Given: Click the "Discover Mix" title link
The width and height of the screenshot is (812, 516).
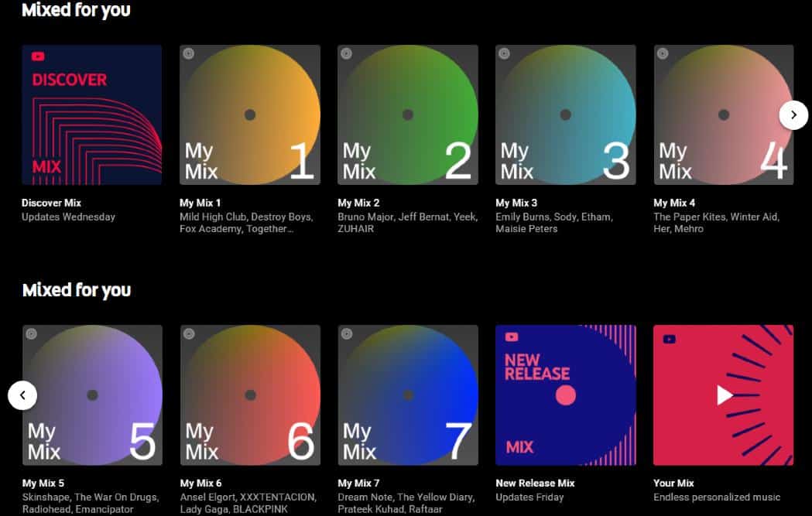Looking at the screenshot, I should tap(51, 203).
